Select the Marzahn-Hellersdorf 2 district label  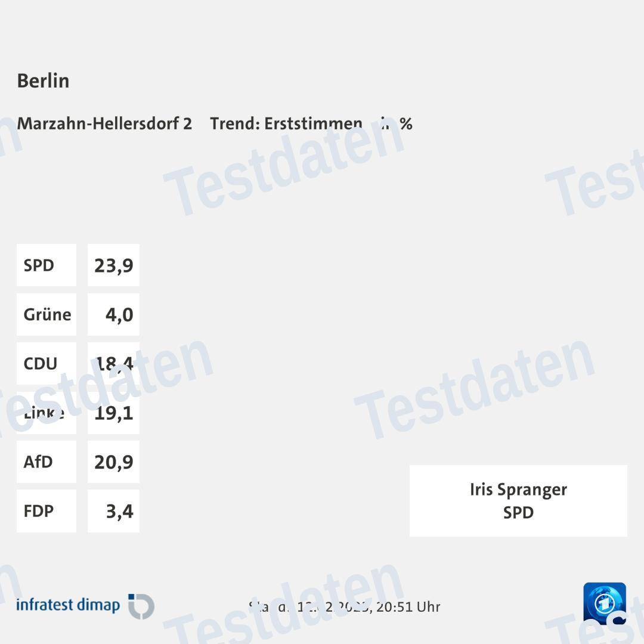pos(104,123)
